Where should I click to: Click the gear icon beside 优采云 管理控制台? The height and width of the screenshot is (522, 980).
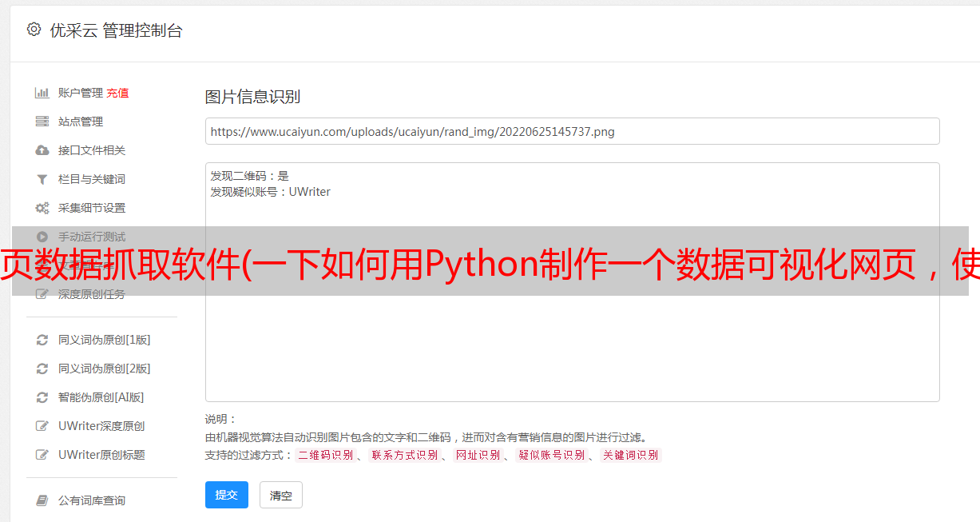[34, 30]
